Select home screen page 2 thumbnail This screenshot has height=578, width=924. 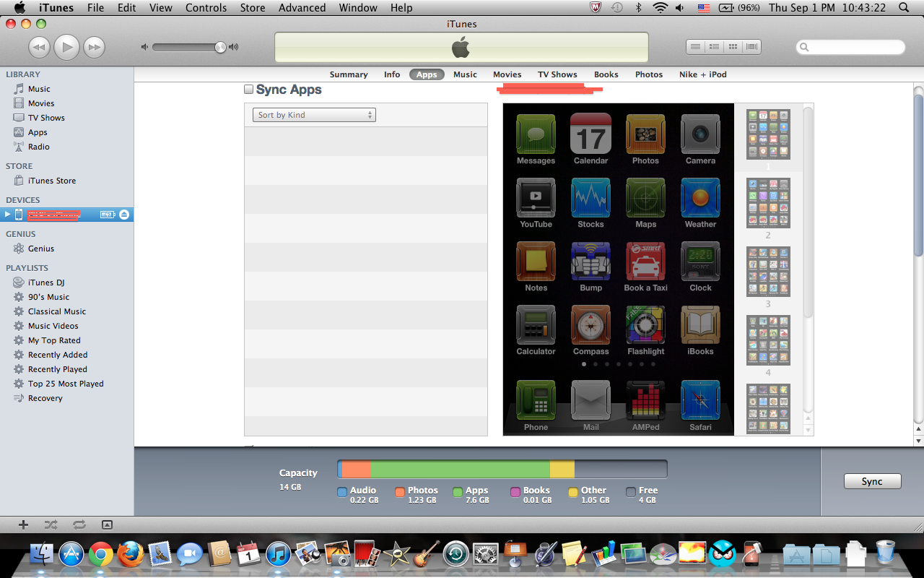coord(768,203)
